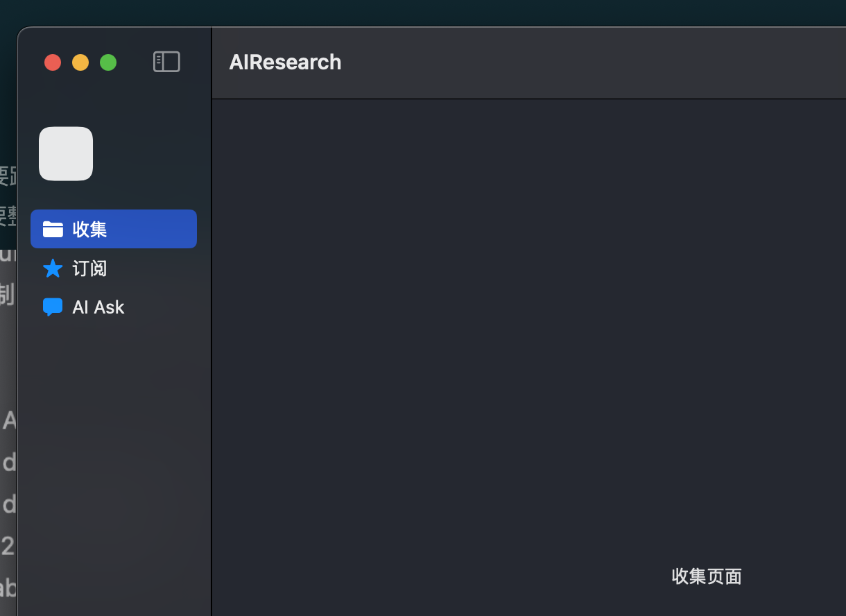This screenshot has width=846, height=616.
Task: Click the chat bubble icon for AI Ask
Action: point(53,307)
